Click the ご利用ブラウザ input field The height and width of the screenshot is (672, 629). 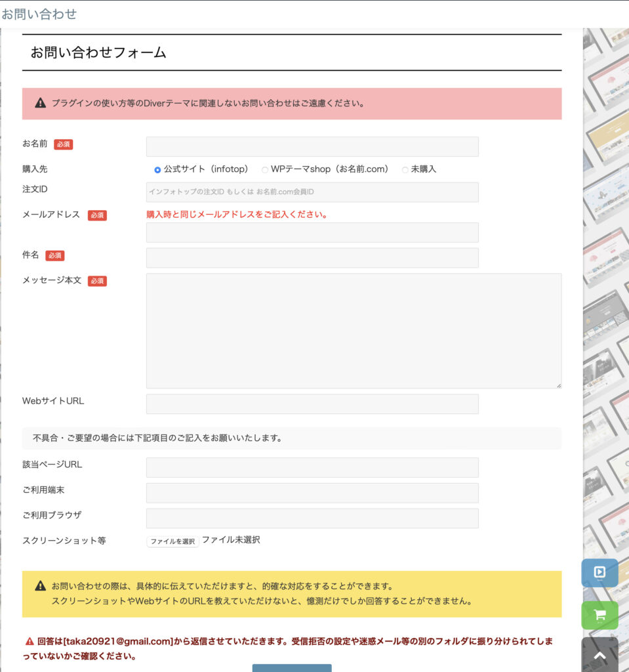click(312, 518)
